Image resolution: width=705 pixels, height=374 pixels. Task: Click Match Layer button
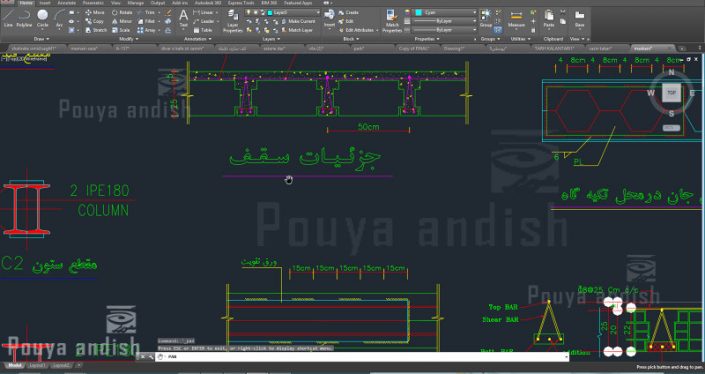click(x=297, y=30)
